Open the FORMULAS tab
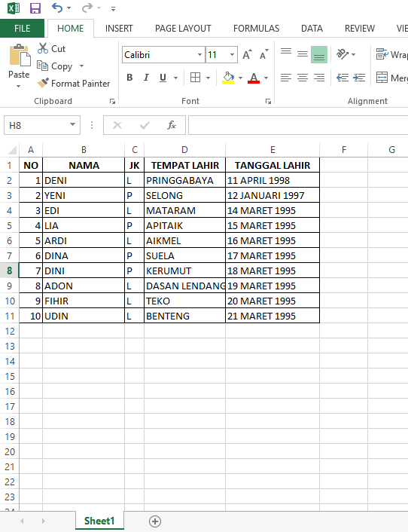 pos(256,28)
